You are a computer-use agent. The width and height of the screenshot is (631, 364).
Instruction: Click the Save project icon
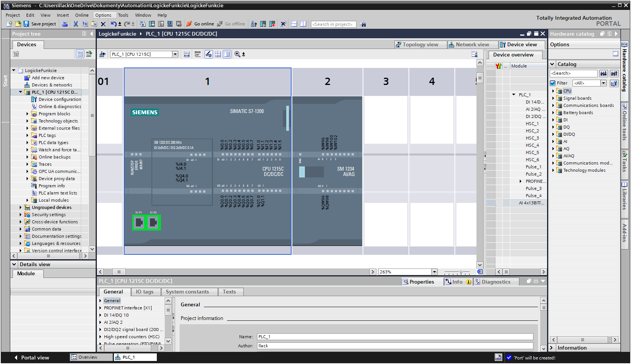[26, 24]
